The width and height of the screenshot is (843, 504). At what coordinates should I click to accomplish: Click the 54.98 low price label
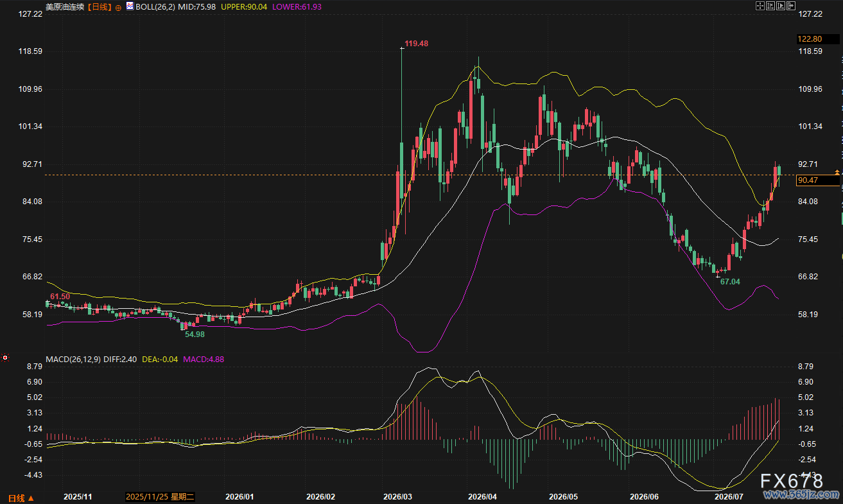[195, 334]
